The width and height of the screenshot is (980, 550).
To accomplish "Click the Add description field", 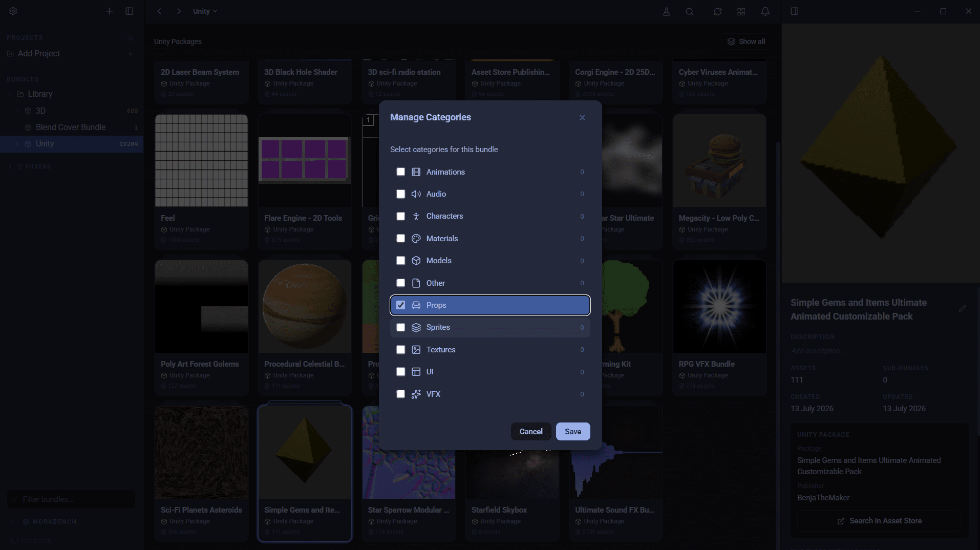I will click(817, 351).
